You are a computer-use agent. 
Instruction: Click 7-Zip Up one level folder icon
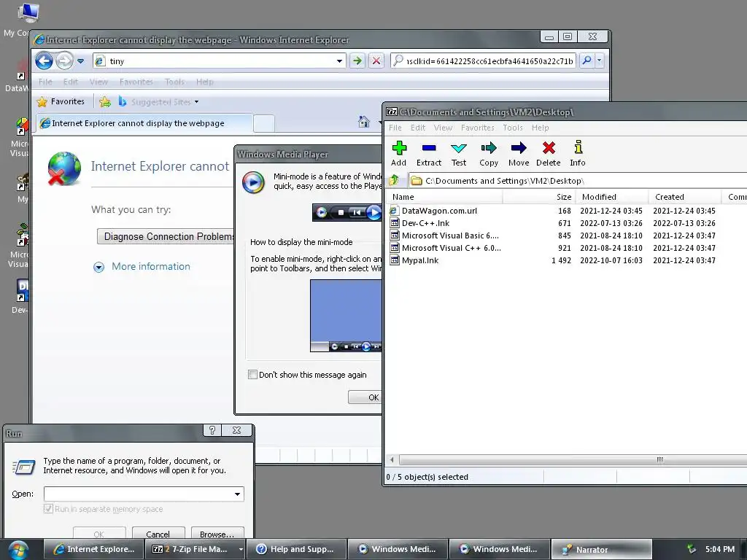point(394,181)
